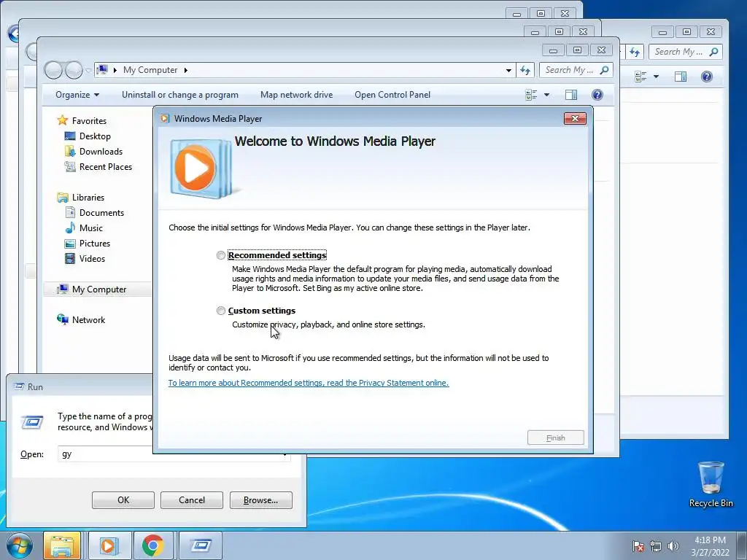Screen dimensions: 747x560
Task: Expand the view options dropdown arrow in front Explorer
Action: click(x=547, y=95)
